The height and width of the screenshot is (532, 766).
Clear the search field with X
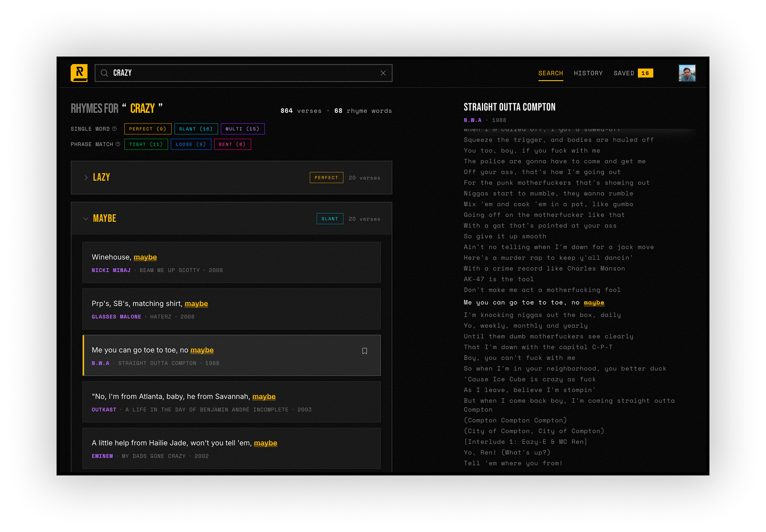point(383,73)
